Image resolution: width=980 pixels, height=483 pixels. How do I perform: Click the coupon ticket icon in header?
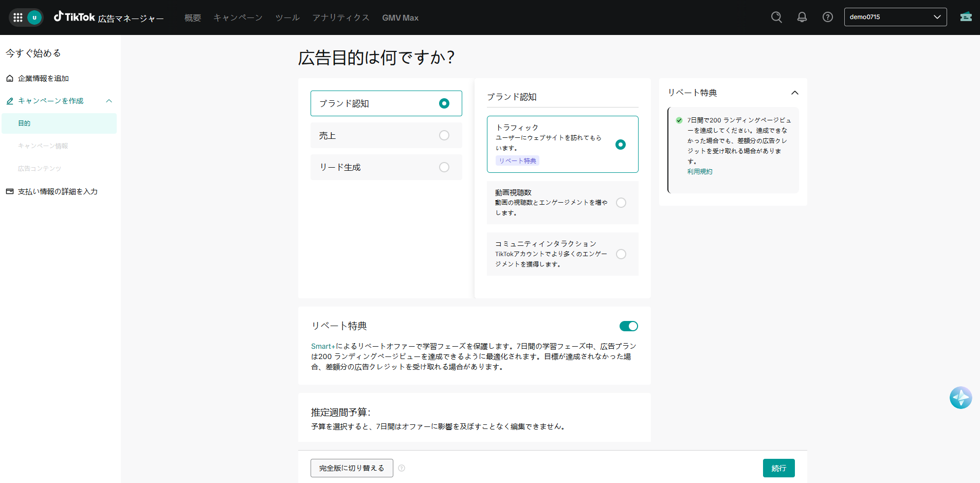click(966, 17)
